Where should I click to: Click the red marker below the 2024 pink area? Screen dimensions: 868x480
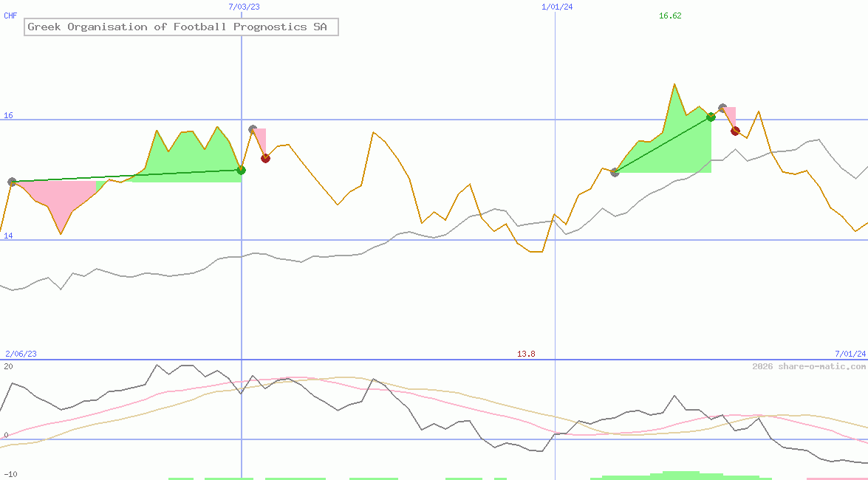click(735, 131)
